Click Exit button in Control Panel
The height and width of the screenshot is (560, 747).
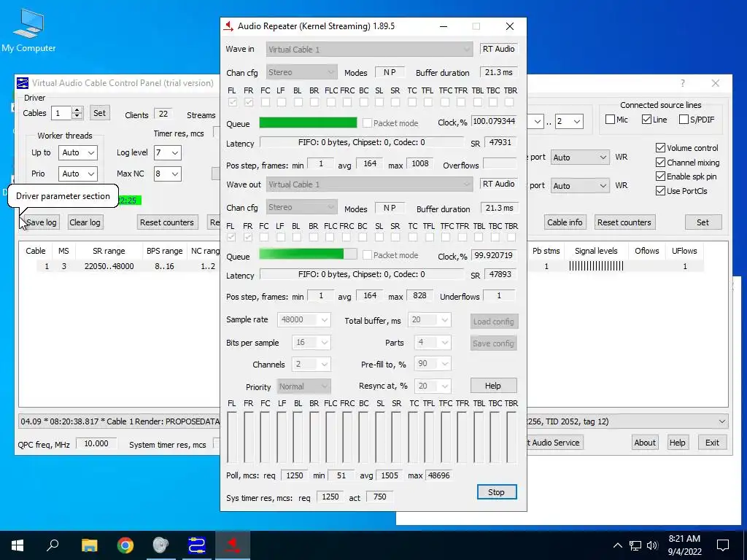712,443
